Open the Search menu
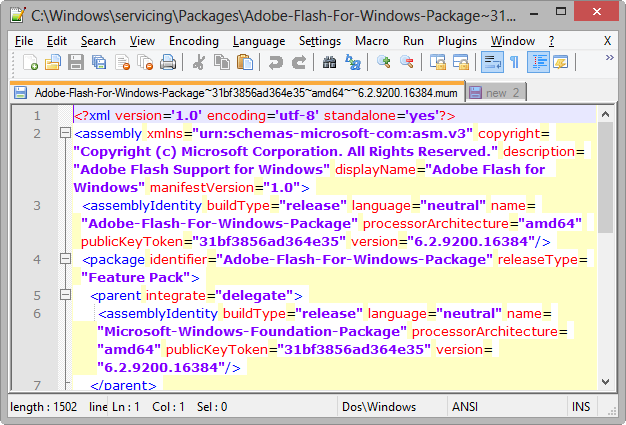Image resolution: width=626 pixels, height=425 pixels. [x=98, y=41]
